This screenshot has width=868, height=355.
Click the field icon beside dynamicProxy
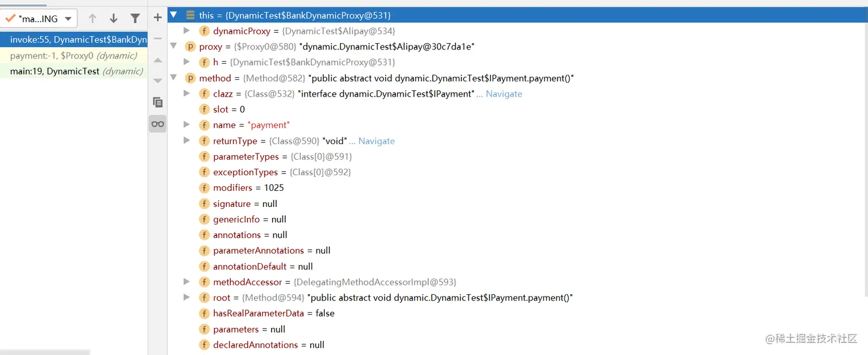click(x=204, y=31)
